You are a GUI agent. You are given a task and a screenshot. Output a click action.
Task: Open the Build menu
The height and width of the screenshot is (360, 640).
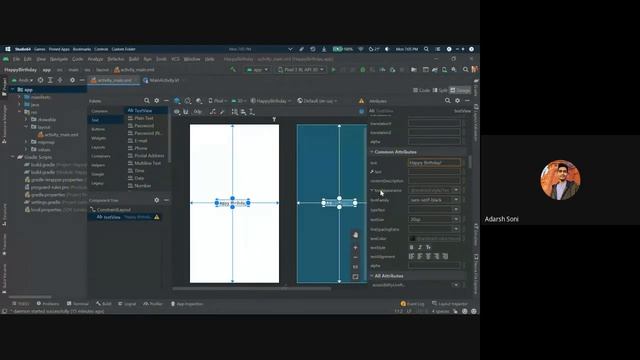point(134,59)
